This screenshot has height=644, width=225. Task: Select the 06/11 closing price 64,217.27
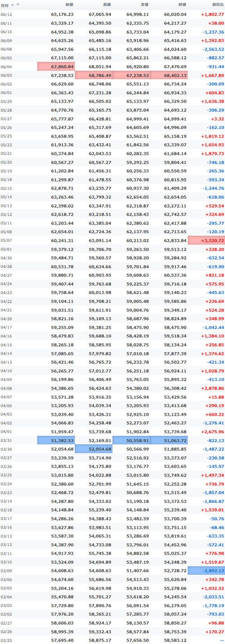[175, 23]
